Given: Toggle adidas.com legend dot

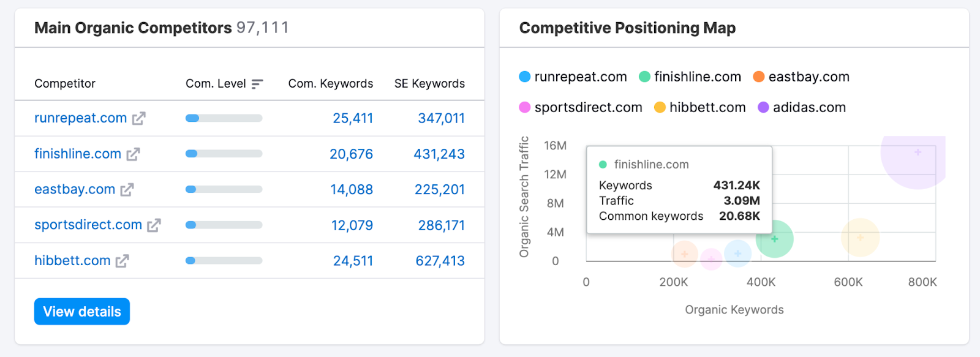Looking at the screenshot, I should coord(763,108).
